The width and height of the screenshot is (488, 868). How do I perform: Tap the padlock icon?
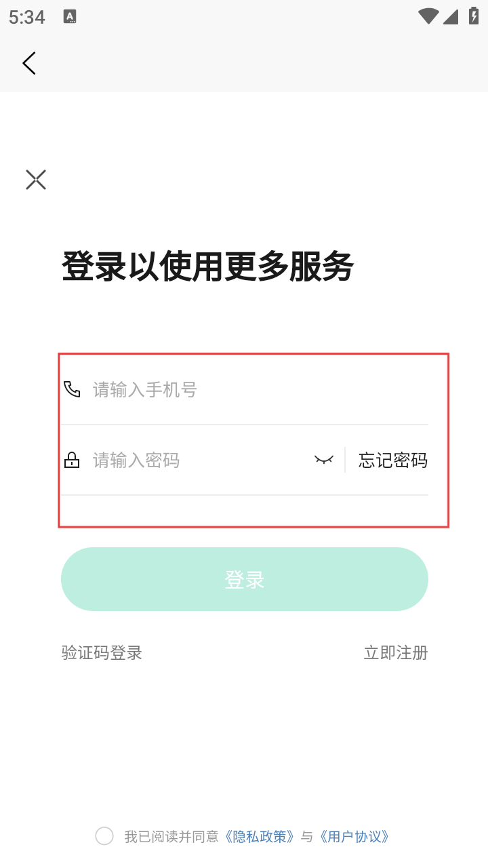coord(72,460)
